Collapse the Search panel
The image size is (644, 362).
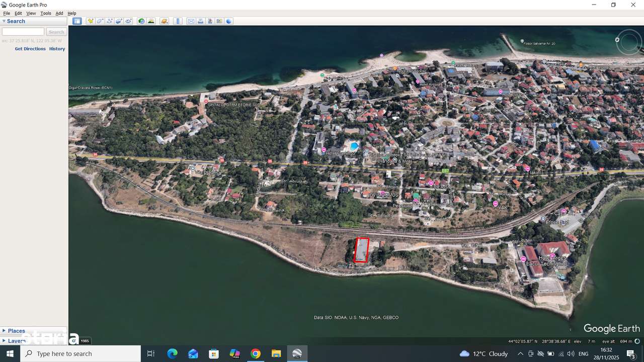[4, 21]
